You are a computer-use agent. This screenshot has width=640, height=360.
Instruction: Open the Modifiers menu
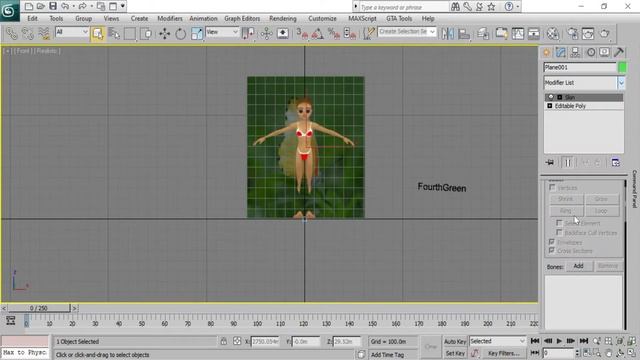pyautogui.click(x=170, y=18)
